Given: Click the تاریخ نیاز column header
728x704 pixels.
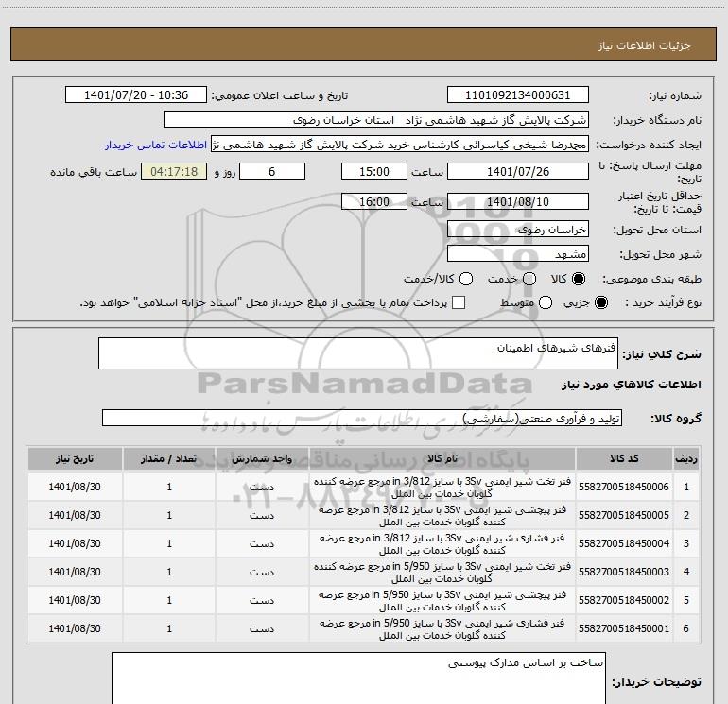Looking at the screenshot, I should (x=75, y=459).
